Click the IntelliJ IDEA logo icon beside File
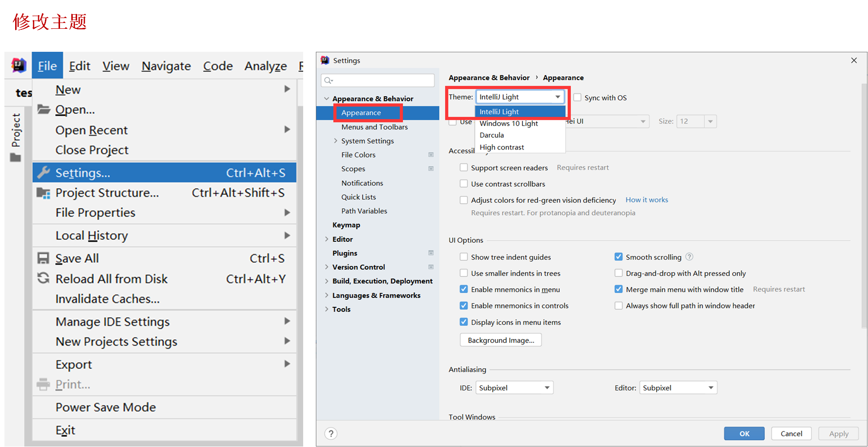This screenshot has width=868, height=447. pos(19,65)
